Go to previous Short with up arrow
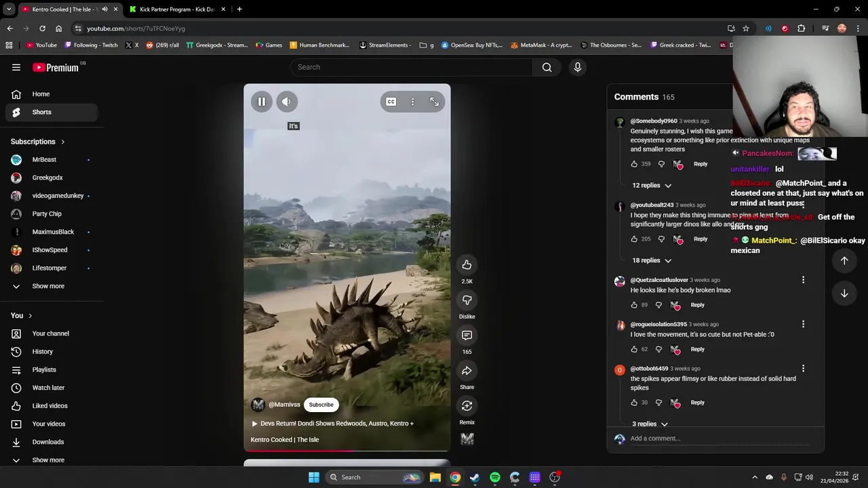868x488 pixels. 844,261
